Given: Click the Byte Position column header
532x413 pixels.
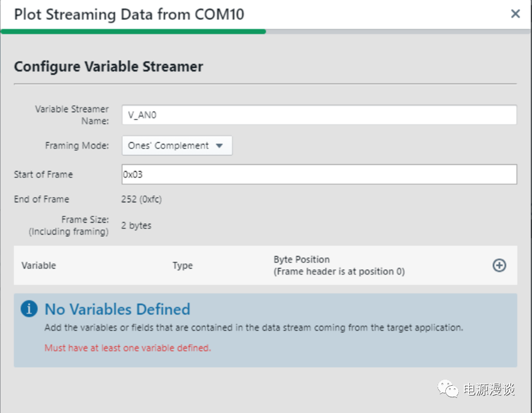Looking at the screenshot, I should pyautogui.click(x=338, y=265).
